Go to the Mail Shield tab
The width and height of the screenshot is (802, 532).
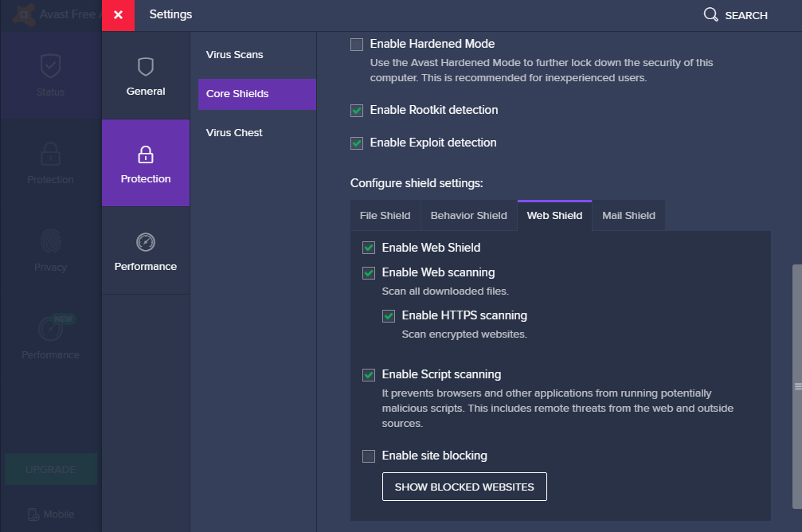(628, 216)
